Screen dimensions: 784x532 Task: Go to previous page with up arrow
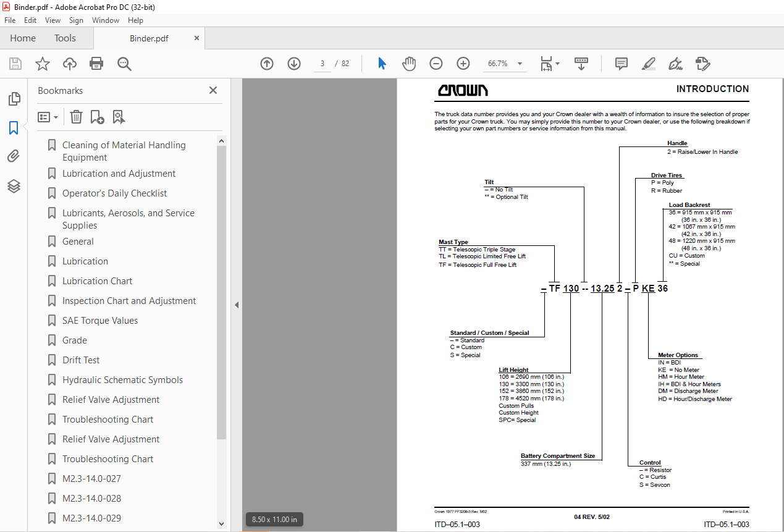click(267, 64)
